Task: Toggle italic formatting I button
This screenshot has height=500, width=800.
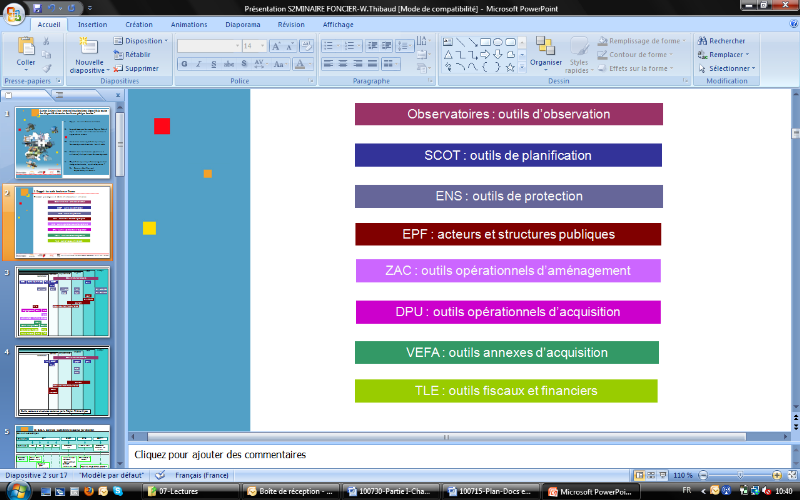Action: click(199, 64)
